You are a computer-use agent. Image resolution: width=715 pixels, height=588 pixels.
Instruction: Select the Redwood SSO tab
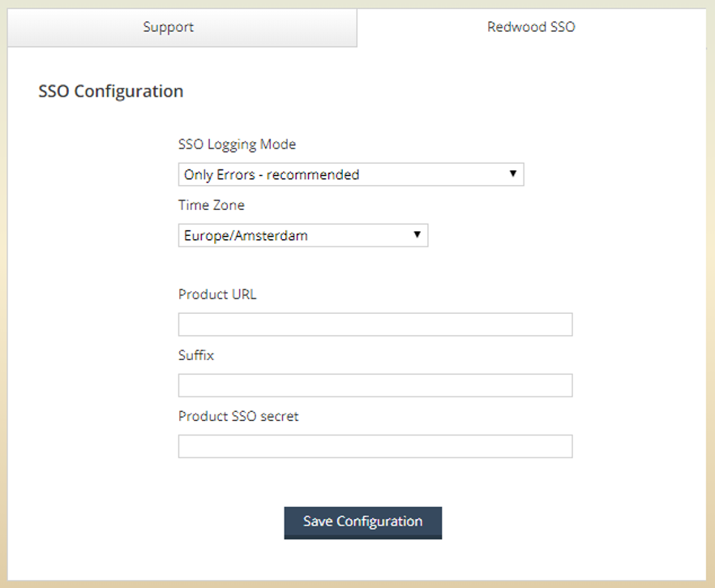pos(531,28)
